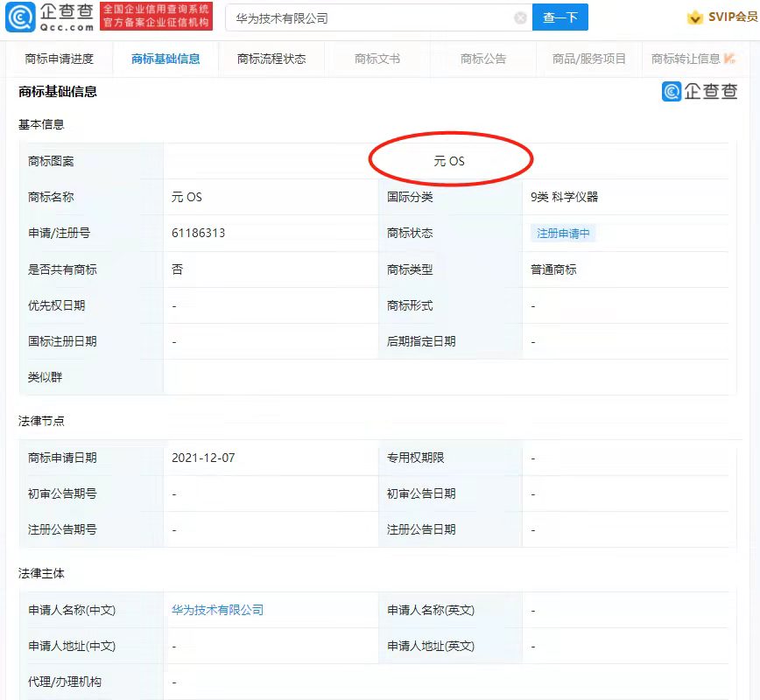
Task: Switch to the 商标转让信息 tab
Action: click(686, 59)
